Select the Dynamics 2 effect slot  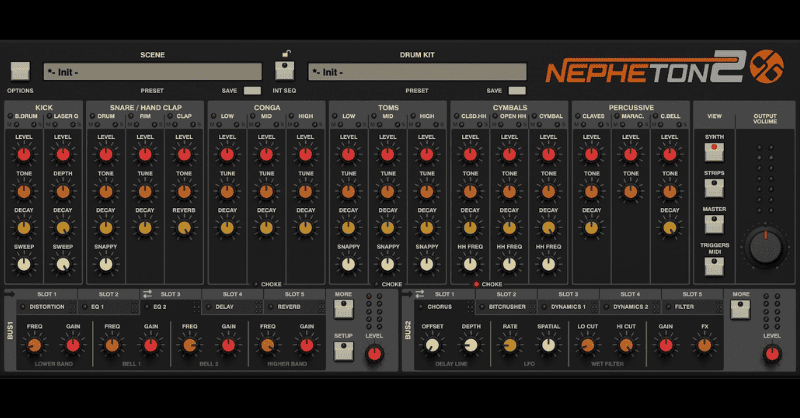630,307
